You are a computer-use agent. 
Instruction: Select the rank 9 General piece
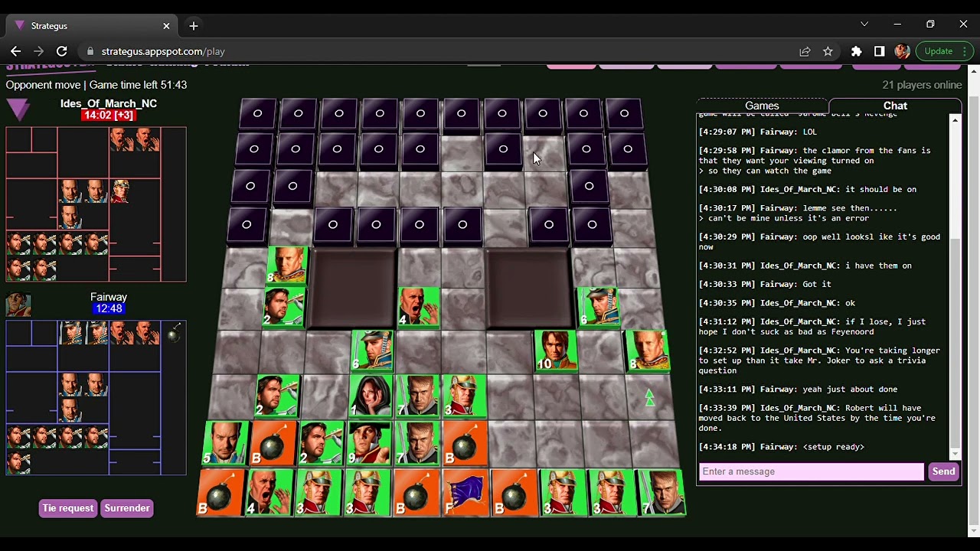(x=368, y=443)
